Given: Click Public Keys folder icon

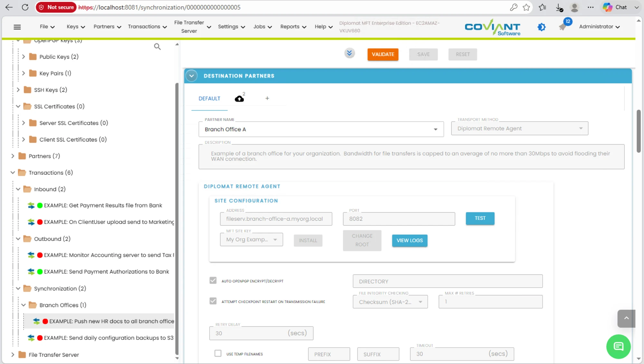Looking at the screenshot, I should (x=33, y=57).
